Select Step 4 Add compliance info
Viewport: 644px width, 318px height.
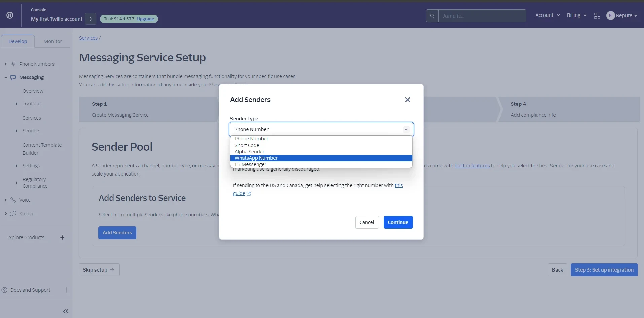coord(569,109)
